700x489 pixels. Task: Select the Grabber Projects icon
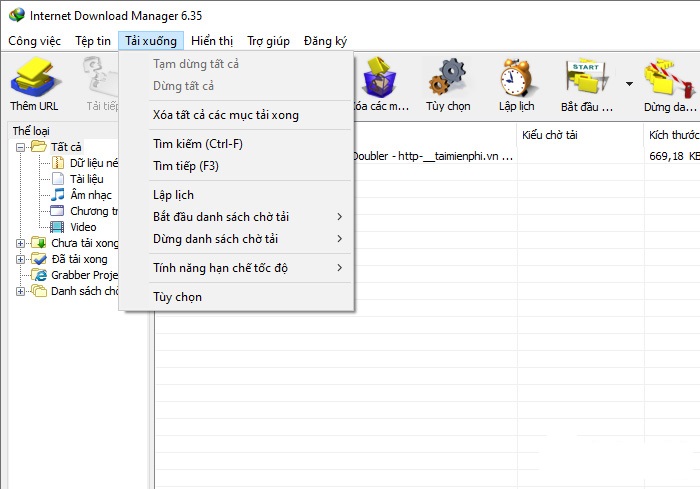point(39,275)
